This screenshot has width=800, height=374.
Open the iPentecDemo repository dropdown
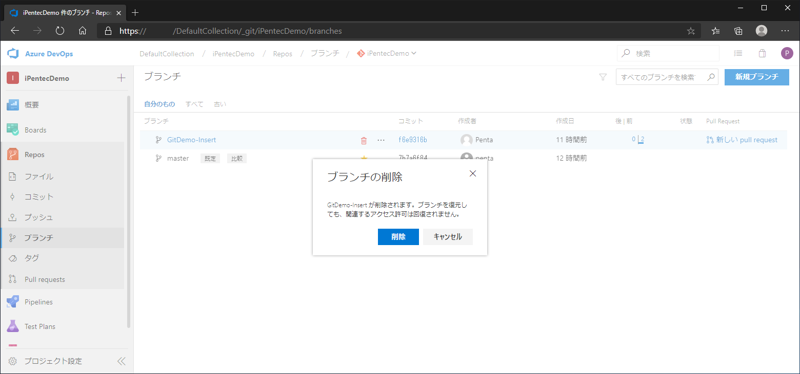pos(387,54)
